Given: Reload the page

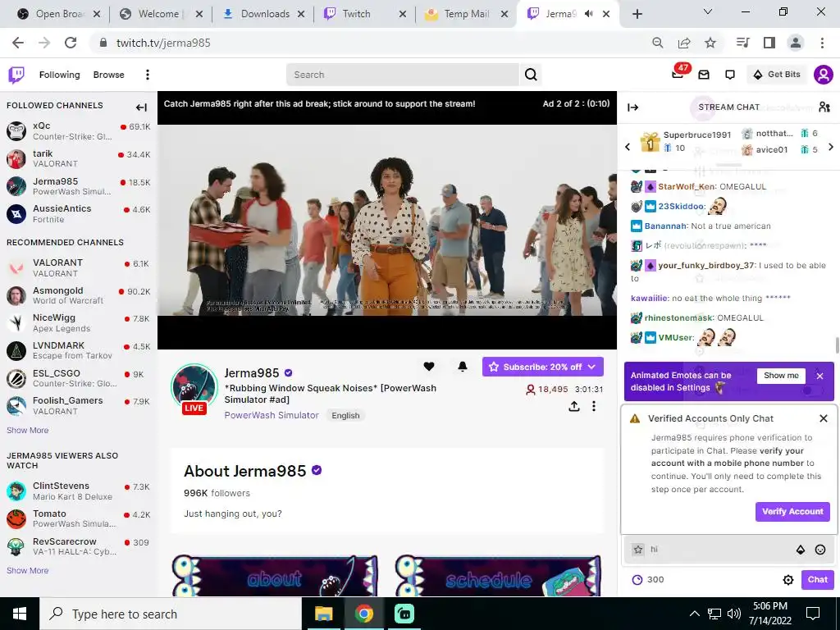Looking at the screenshot, I should click(x=71, y=43).
